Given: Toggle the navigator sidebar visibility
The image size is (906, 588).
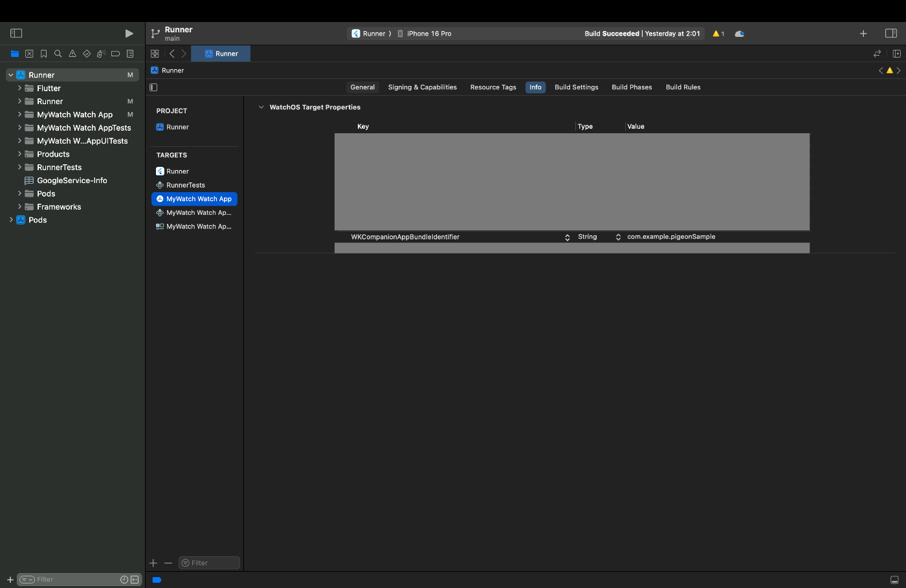Looking at the screenshot, I should click(x=17, y=33).
